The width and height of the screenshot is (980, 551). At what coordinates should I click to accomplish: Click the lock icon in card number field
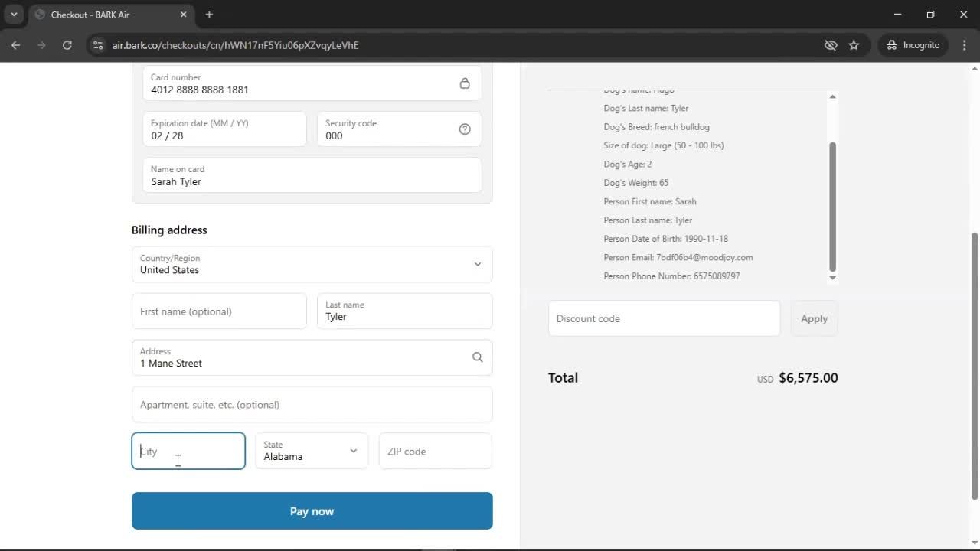465,83
